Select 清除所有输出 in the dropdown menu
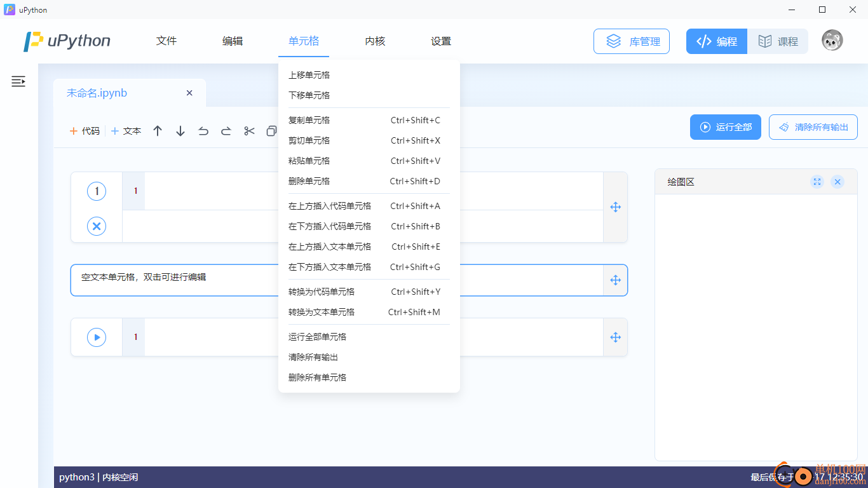This screenshot has height=488, width=868. [369, 357]
